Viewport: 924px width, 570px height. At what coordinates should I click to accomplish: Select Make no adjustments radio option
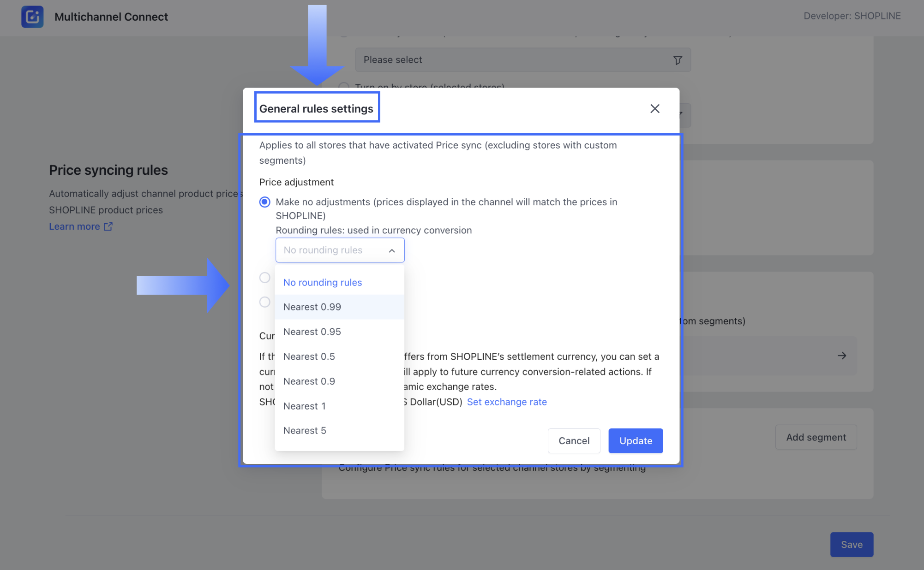tap(264, 202)
